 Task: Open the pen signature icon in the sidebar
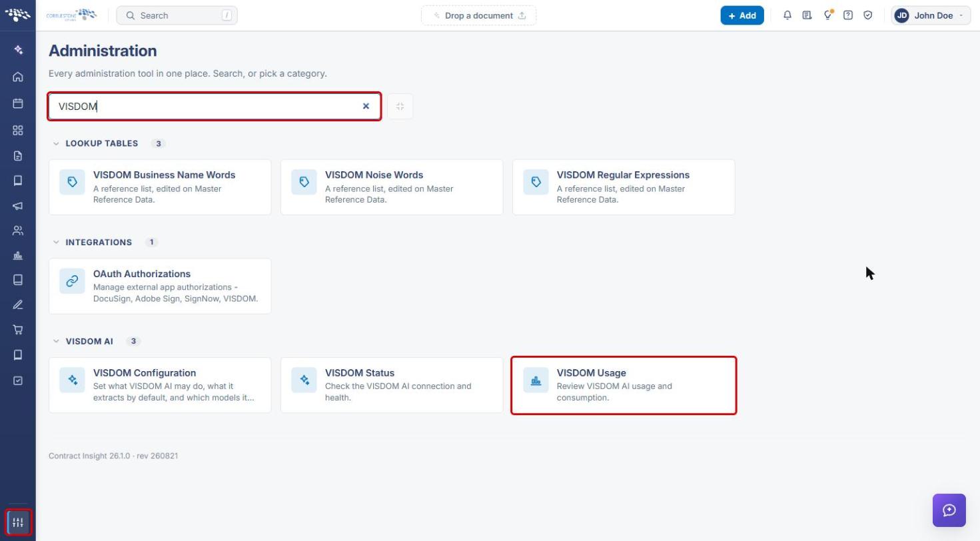pos(18,304)
